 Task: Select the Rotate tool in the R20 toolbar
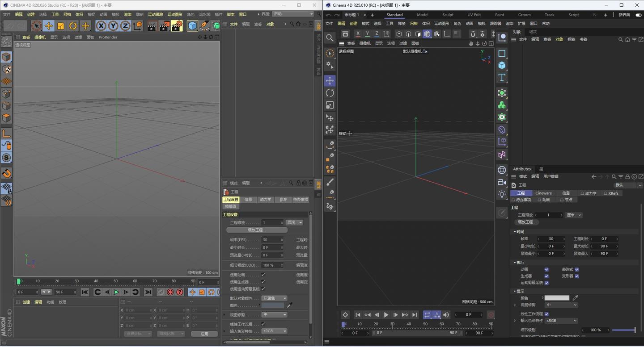tap(72, 25)
